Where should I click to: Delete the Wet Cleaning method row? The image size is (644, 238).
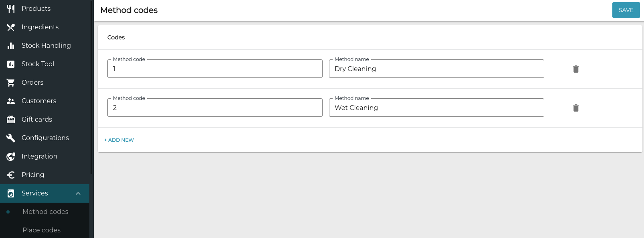point(576,108)
